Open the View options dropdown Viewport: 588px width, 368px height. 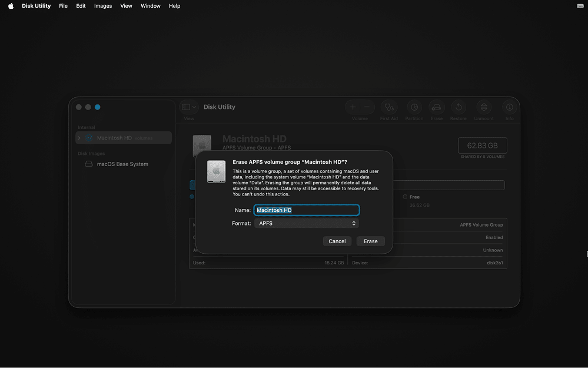188,107
